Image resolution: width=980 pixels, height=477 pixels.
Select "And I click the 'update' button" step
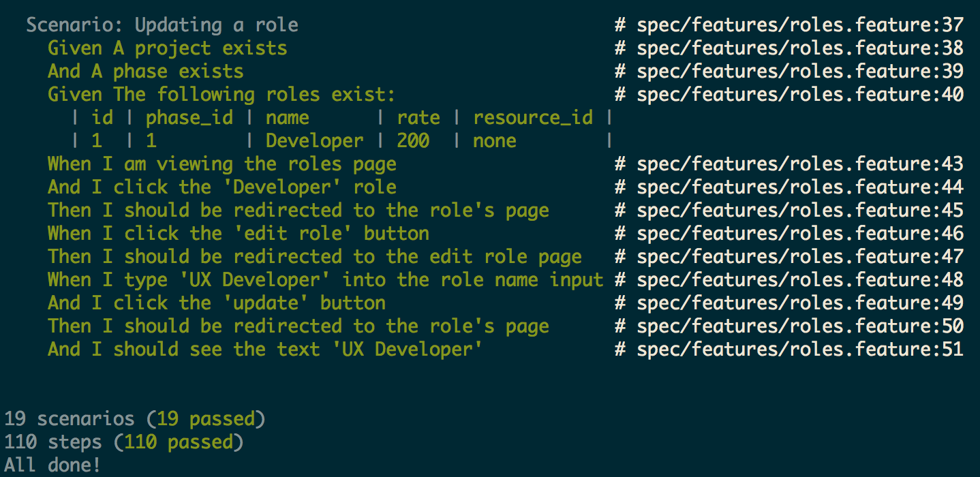[216, 303]
